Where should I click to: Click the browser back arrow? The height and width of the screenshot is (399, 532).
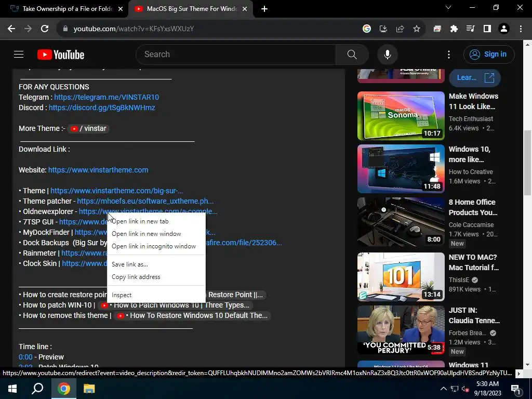point(11,29)
